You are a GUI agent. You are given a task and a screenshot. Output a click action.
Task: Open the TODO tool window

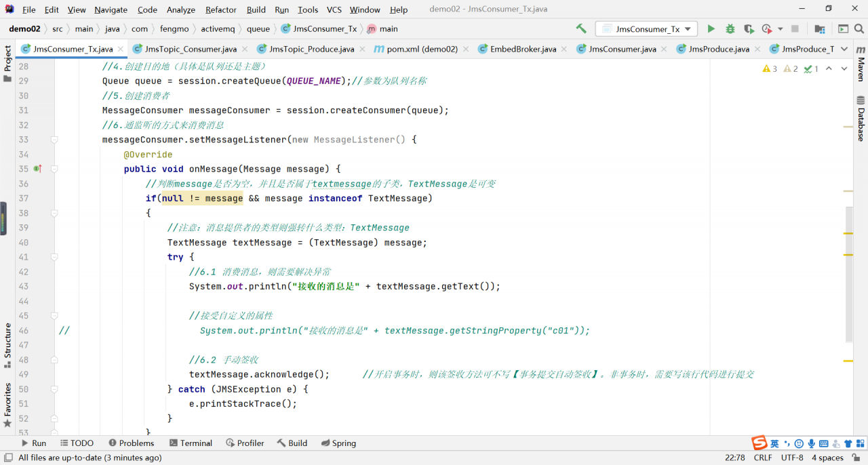tap(76, 443)
